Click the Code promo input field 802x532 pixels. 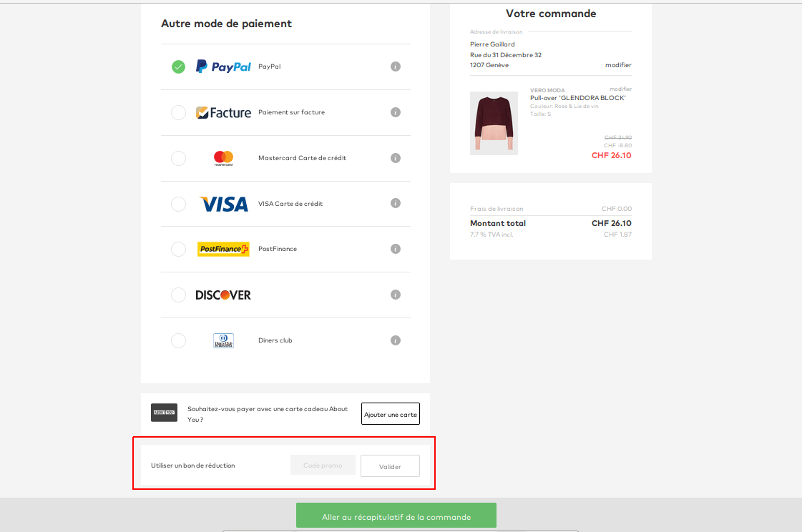(x=323, y=465)
